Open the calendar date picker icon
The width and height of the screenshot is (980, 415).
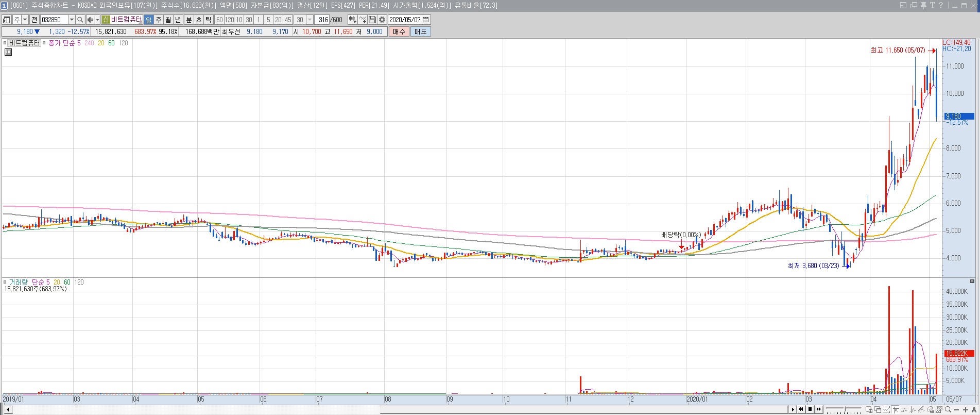click(426, 20)
